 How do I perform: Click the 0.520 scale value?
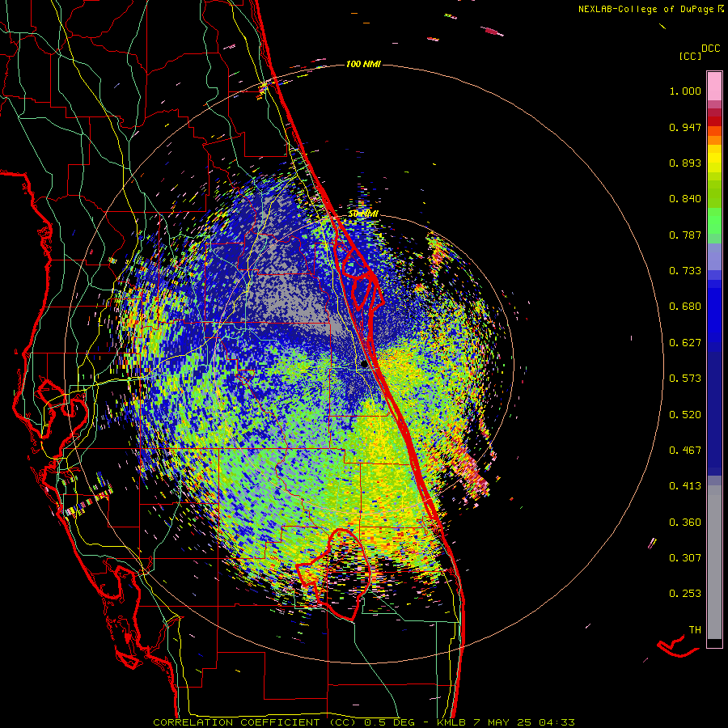685,415
